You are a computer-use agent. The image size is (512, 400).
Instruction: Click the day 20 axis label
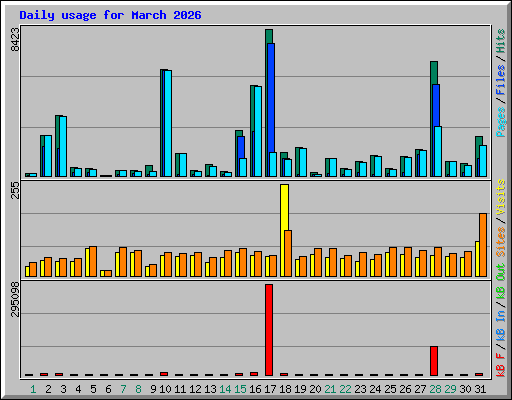click(x=315, y=389)
